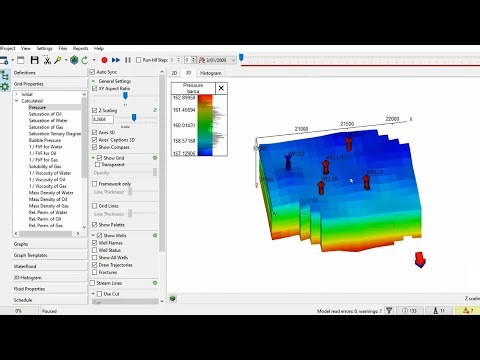Open the View menu
This screenshot has height=360, width=480.
coord(26,48)
